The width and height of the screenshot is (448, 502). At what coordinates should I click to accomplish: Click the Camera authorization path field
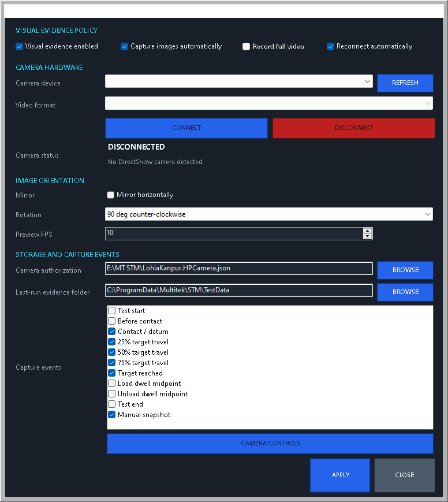pos(238,268)
